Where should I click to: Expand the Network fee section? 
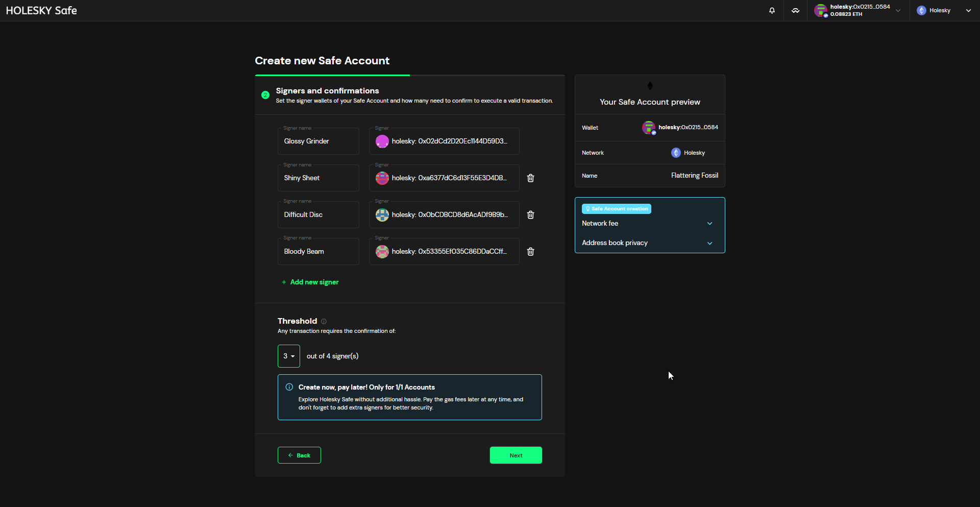click(709, 224)
